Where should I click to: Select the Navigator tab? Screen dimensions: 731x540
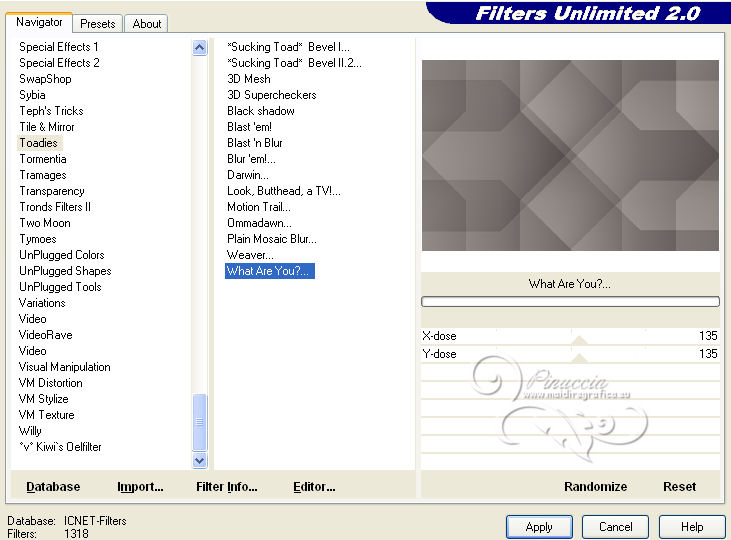tap(39, 22)
